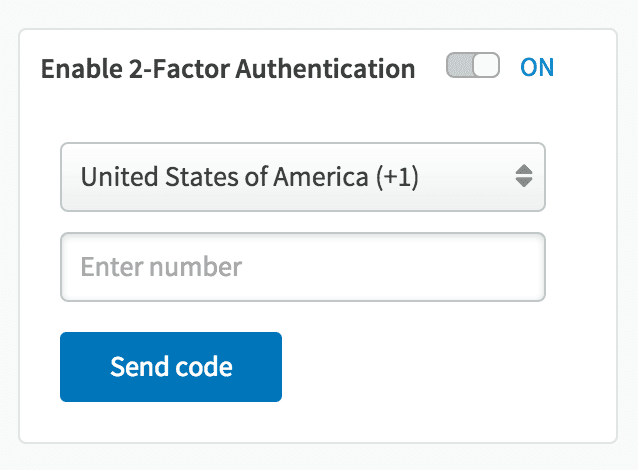Click the "Enter number" placeholder text
Viewport: 638px width, 470px height.
click(x=160, y=267)
